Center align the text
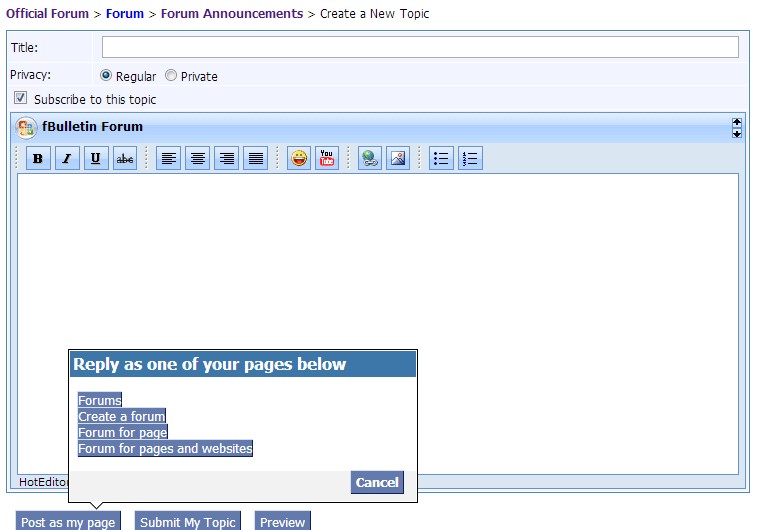 197,158
